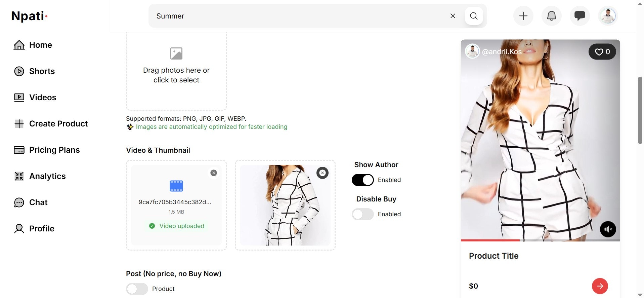The height and width of the screenshot is (298, 644).
Task: Enable the Disable Buy toggle
Action: [x=362, y=214]
